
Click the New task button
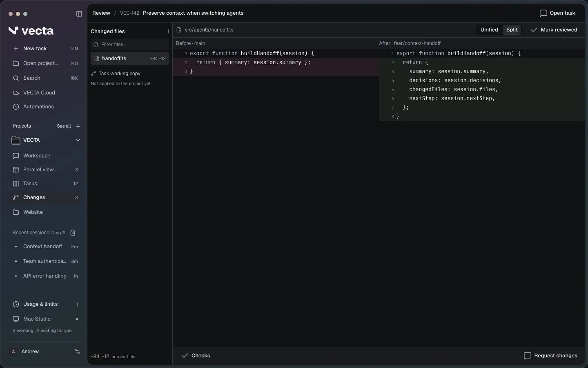point(45,49)
